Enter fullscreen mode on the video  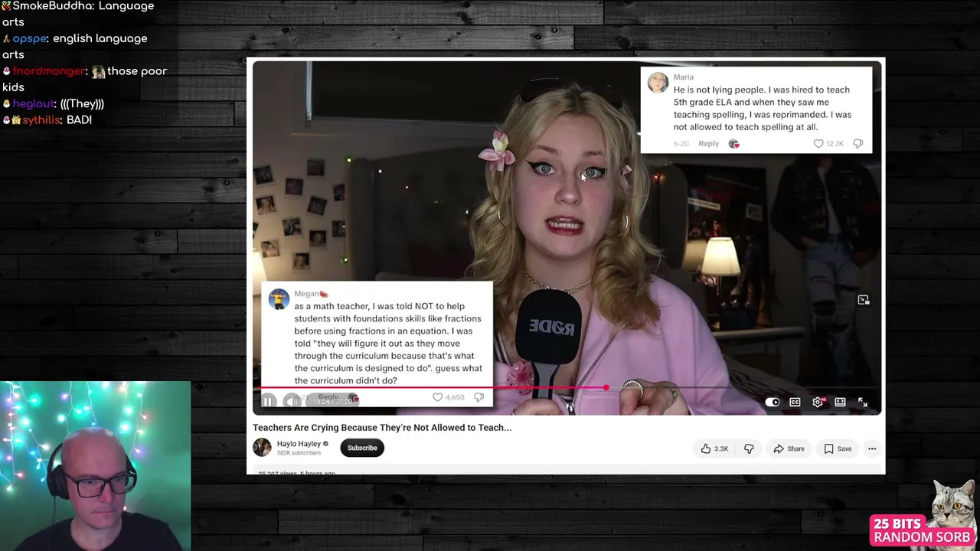tap(863, 403)
